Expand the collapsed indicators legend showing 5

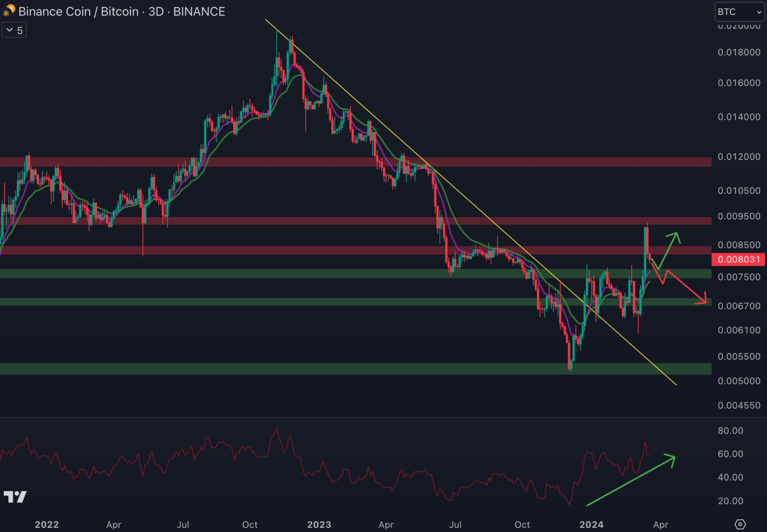tap(14, 31)
